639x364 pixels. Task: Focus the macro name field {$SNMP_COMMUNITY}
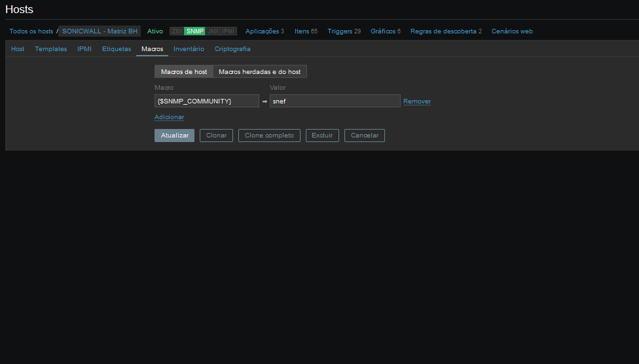tap(206, 101)
